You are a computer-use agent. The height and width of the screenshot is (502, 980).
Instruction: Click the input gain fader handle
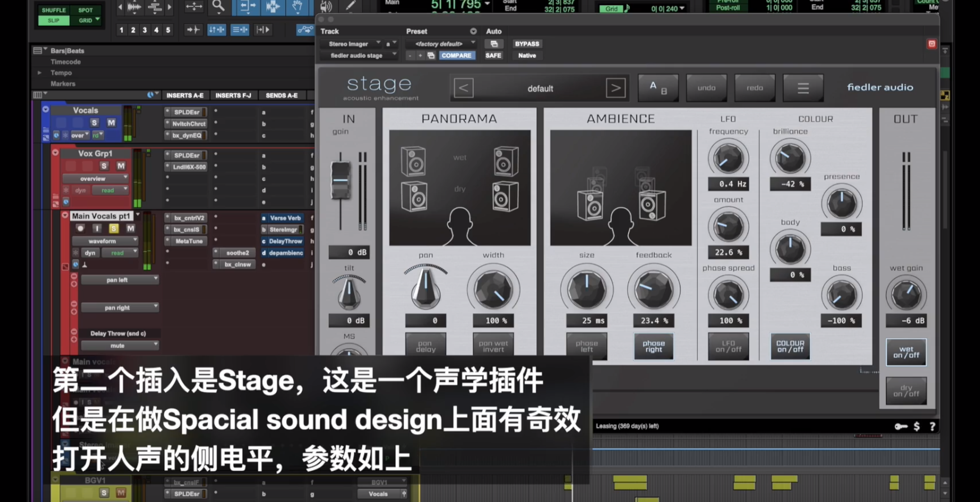340,180
